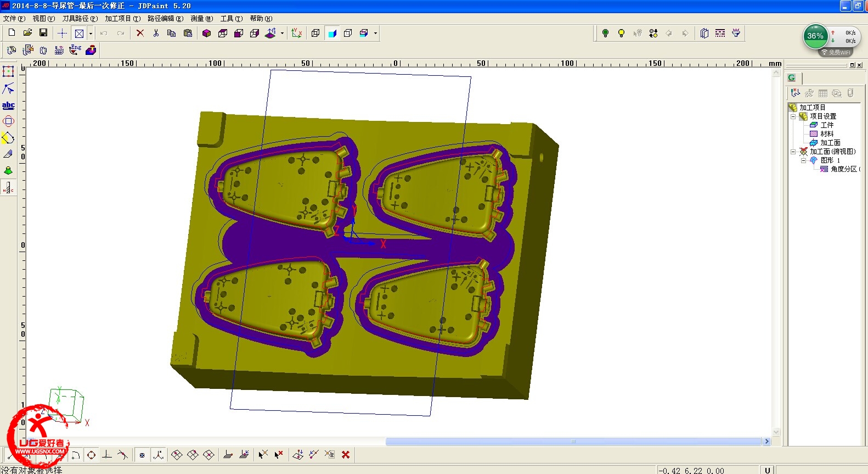The width and height of the screenshot is (868, 474).
Task: Click the horizontal scrollbar thumb below the viewport
Action: (574, 442)
